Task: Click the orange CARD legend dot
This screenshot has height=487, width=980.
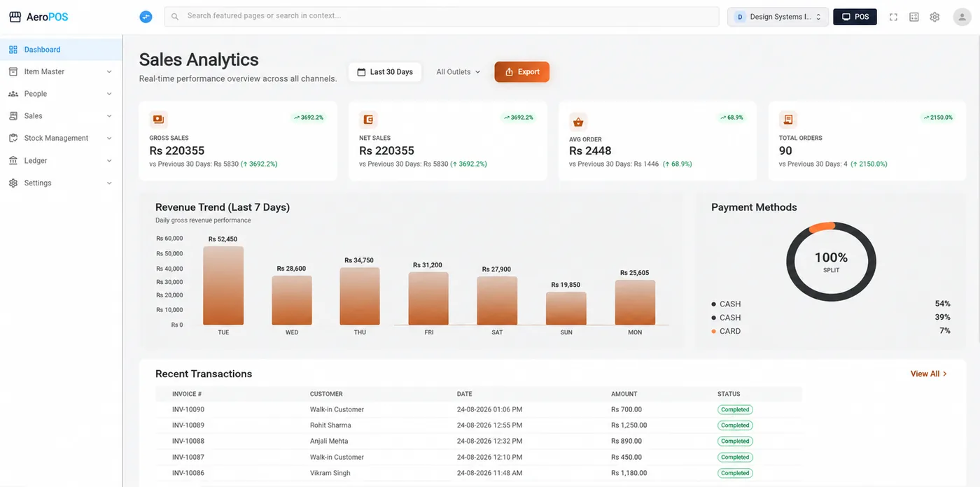Action: [713, 332]
